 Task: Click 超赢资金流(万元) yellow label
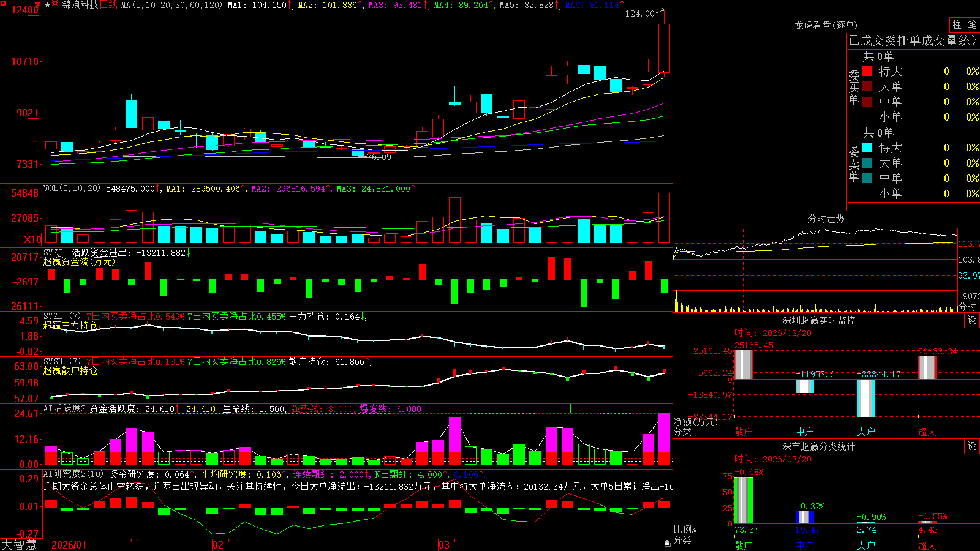point(79,261)
